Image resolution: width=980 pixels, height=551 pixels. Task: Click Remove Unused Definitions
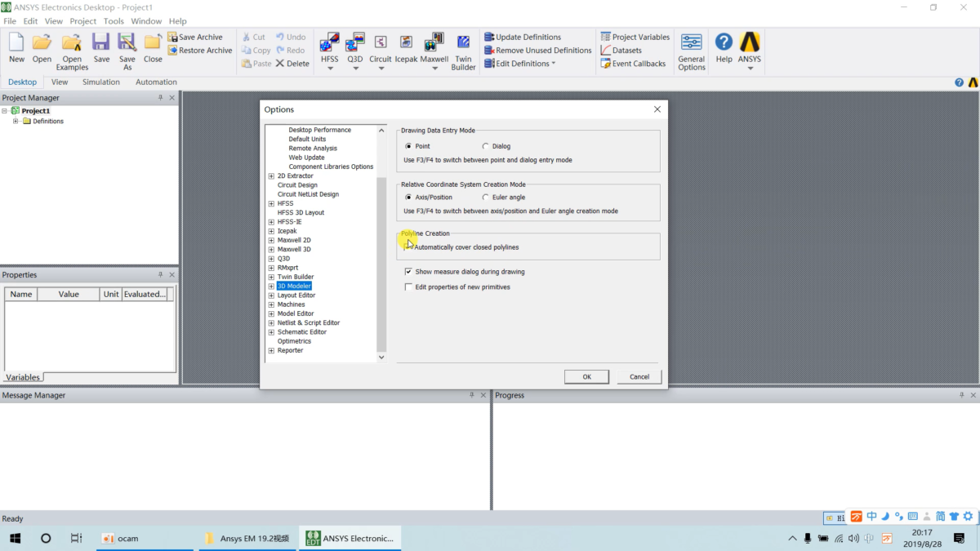(x=537, y=50)
